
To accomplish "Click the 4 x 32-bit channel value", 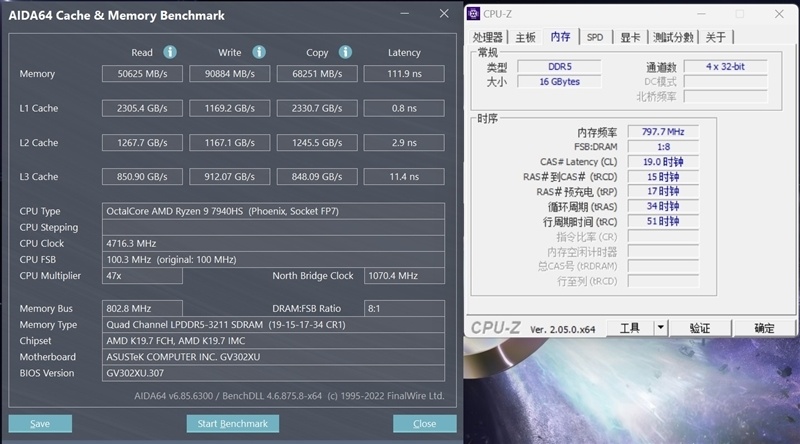I will 726,66.
